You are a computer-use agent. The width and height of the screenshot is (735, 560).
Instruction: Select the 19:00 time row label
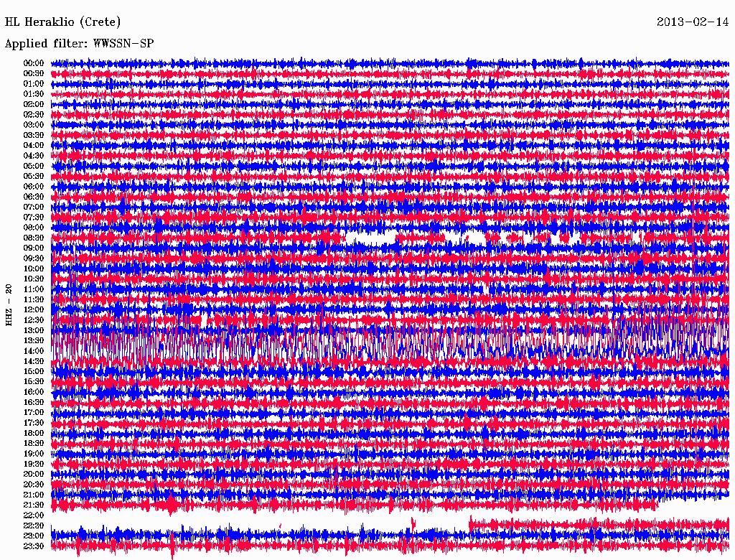34,454
